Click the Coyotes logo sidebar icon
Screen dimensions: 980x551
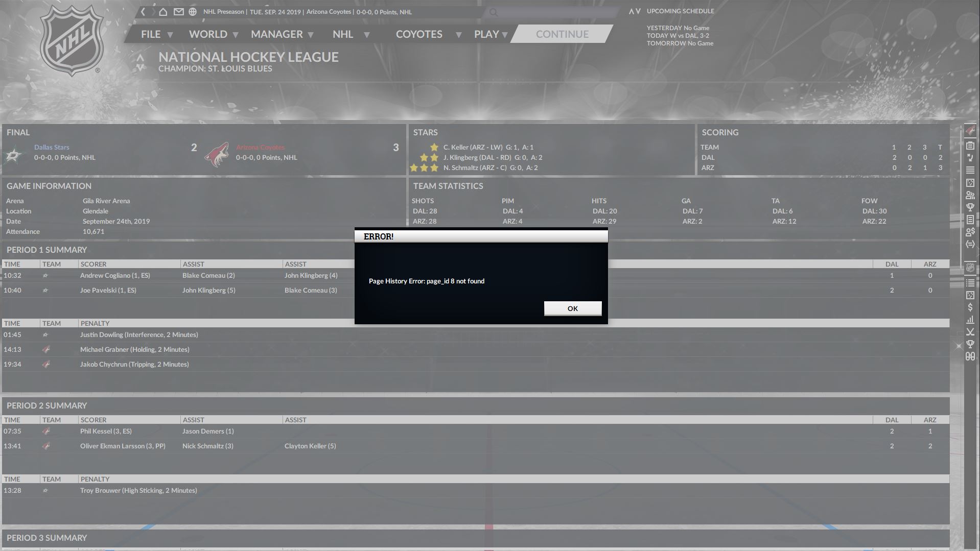970,132
